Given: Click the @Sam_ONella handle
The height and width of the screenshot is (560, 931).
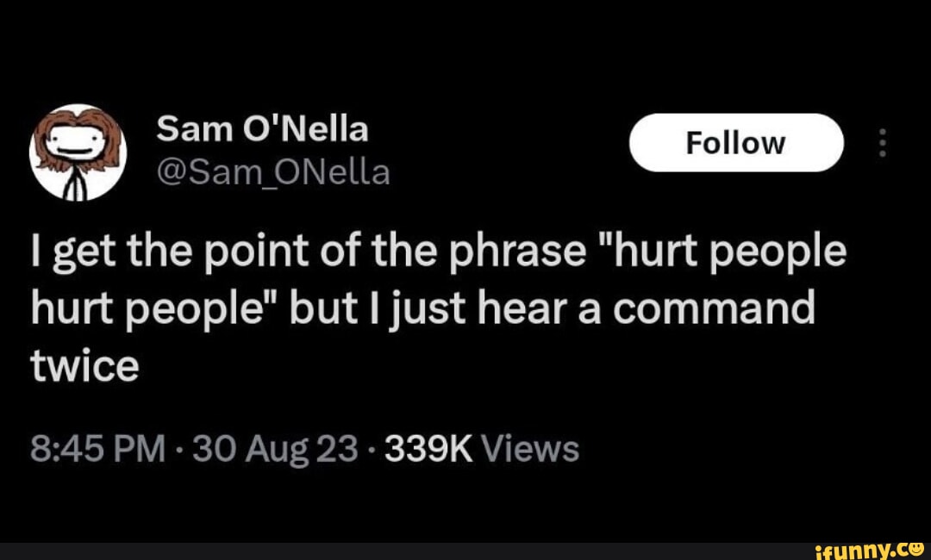Looking at the screenshot, I should (273, 172).
